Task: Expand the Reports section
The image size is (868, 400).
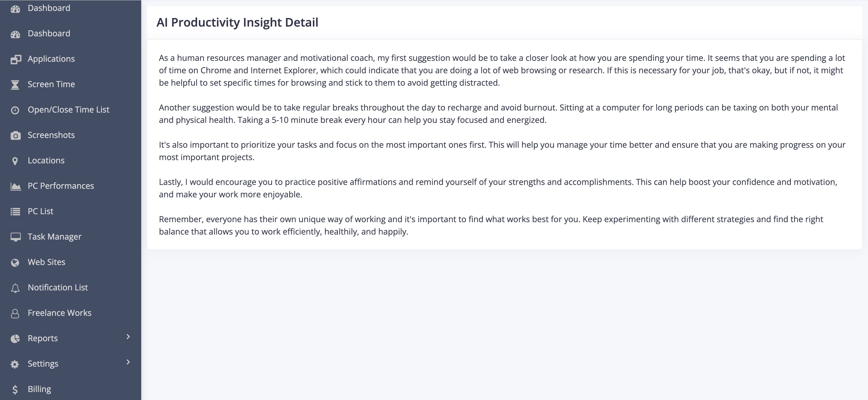Action: pos(43,338)
